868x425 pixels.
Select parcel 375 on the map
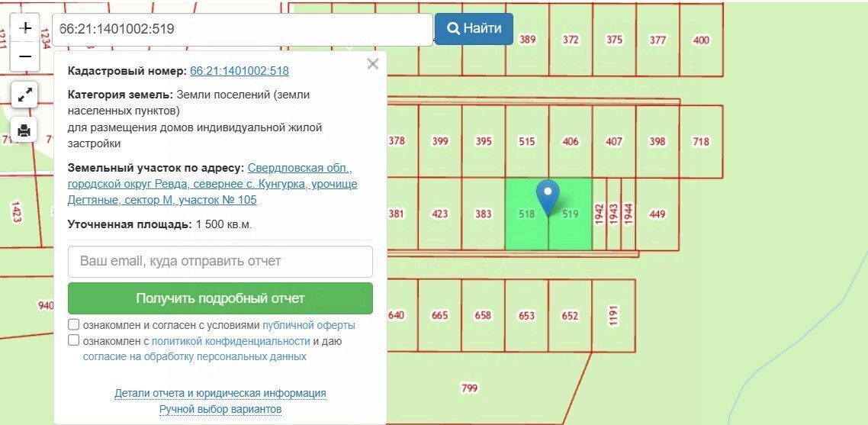point(614,40)
